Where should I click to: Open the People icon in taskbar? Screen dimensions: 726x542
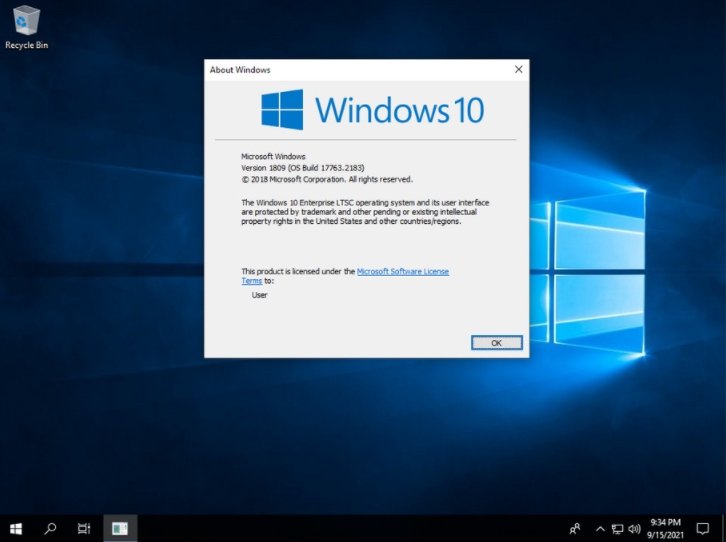575,529
